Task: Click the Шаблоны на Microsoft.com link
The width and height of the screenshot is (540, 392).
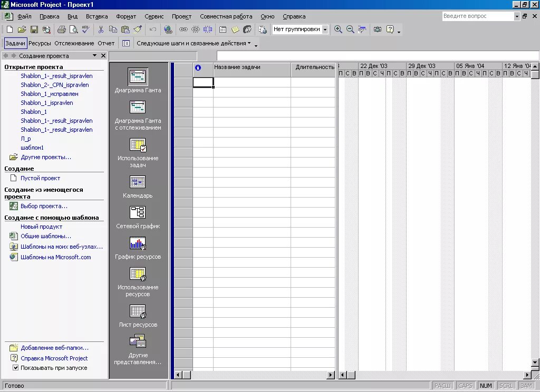Action: coord(56,257)
